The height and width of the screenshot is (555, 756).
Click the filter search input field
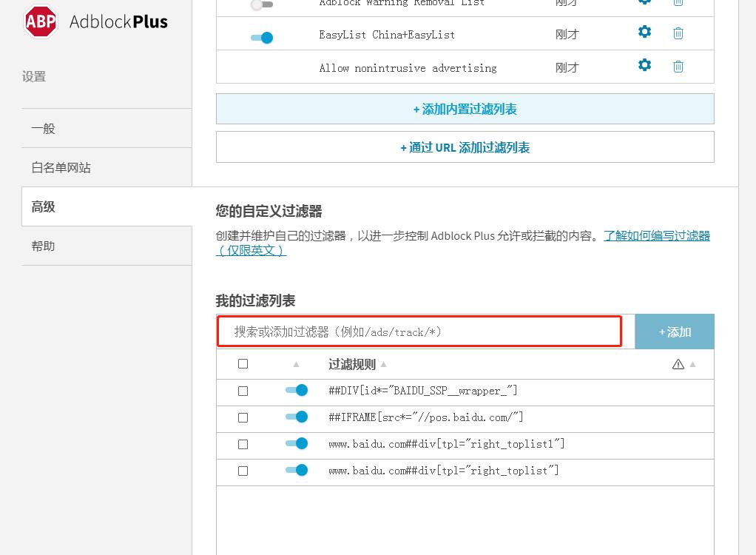point(419,332)
